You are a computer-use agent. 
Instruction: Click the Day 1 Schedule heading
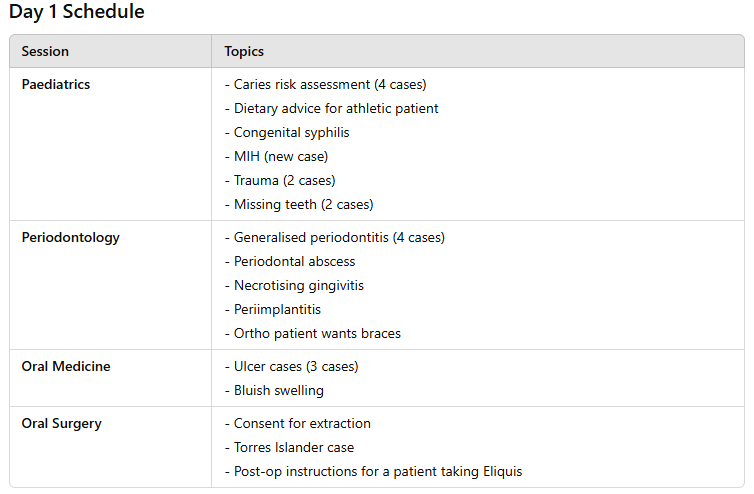pyautogui.click(x=76, y=12)
